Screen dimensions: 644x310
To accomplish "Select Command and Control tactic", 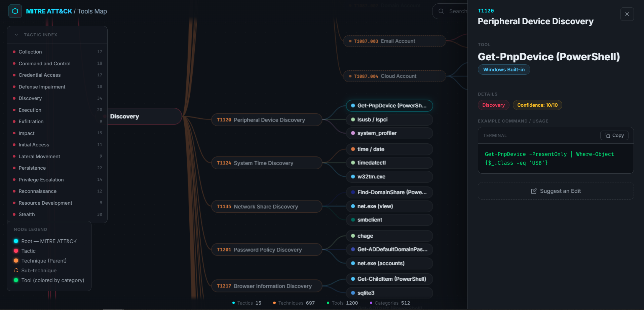I will 57,64.
